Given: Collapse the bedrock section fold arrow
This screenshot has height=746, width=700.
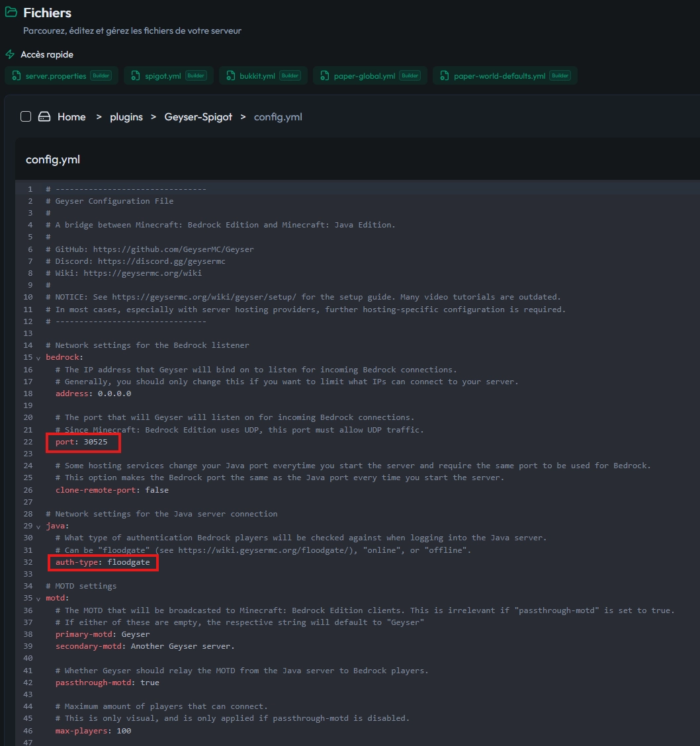Looking at the screenshot, I should (38, 358).
